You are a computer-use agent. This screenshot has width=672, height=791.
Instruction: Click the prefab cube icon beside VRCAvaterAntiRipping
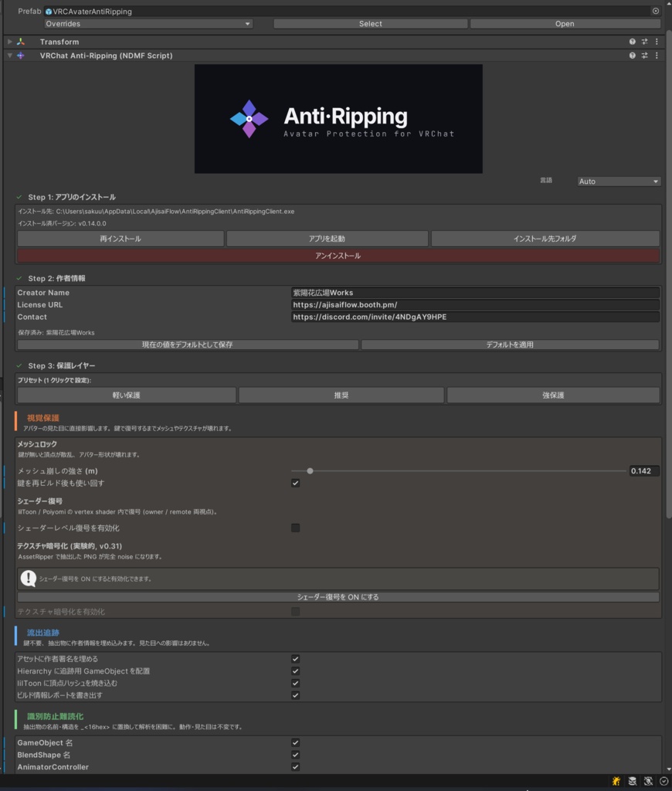tap(49, 12)
